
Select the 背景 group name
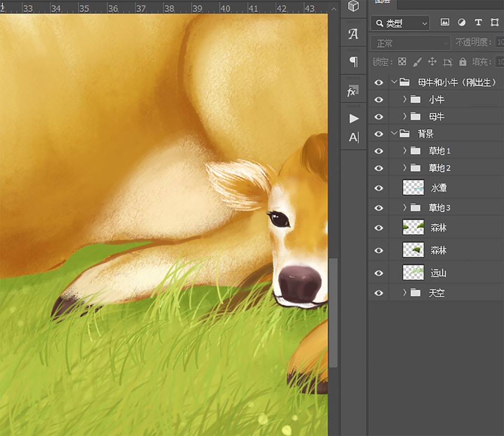tap(426, 134)
